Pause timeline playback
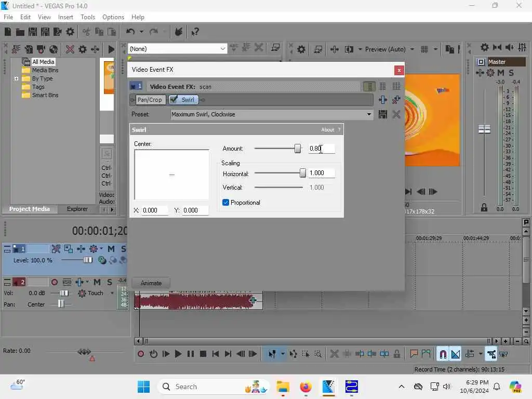 [x=191, y=354]
